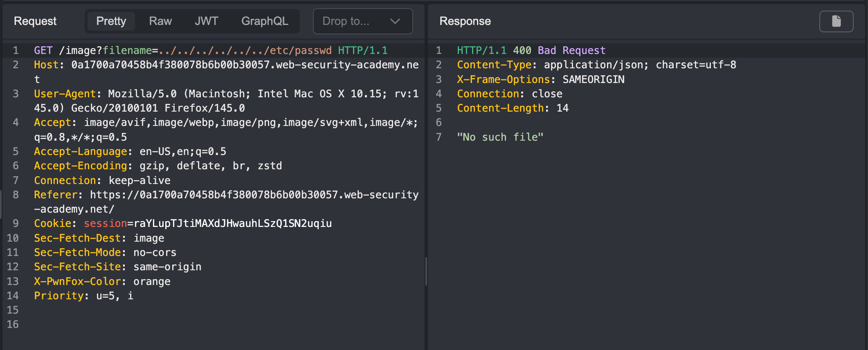Select the GraphQL tab
This screenshot has height=350, width=868.
[x=265, y=21]
